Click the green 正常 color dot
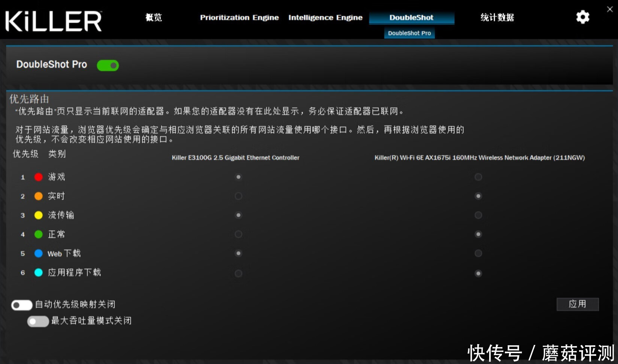Screen dimensions: 618x364 pyautogui.click(x=38, y=234)
